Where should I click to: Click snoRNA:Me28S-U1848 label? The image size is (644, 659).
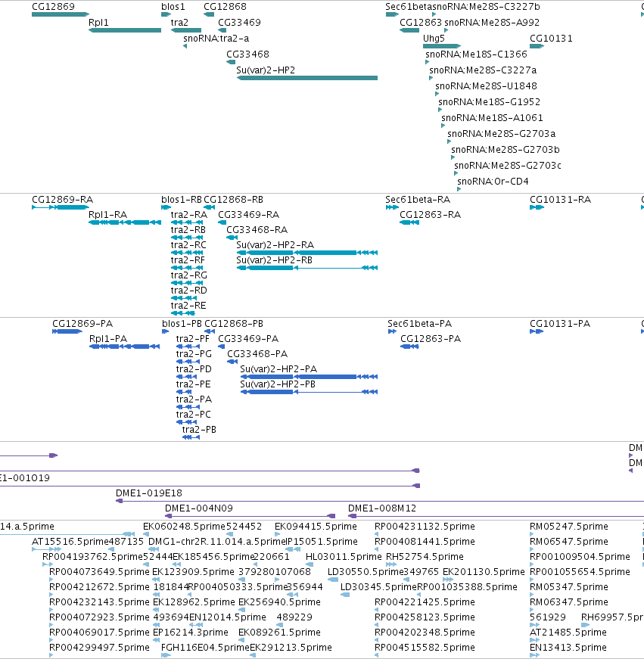click(x=487, y=86)
